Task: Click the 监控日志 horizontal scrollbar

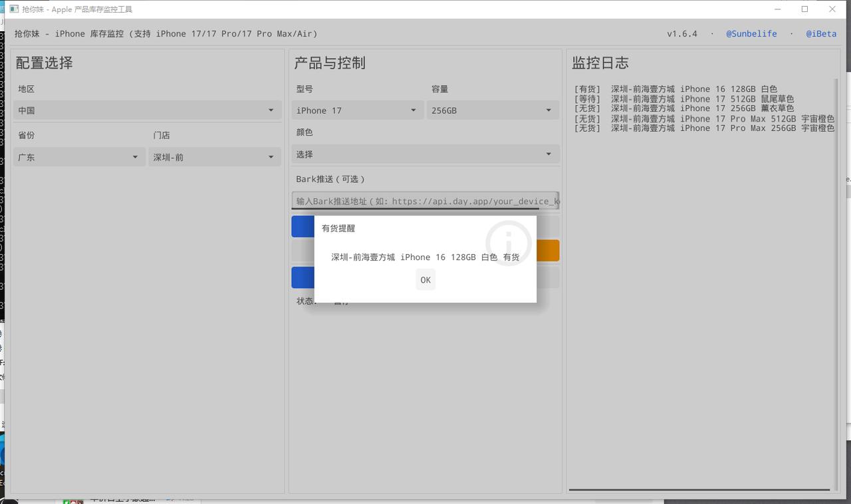Action: tap(699, 490)
